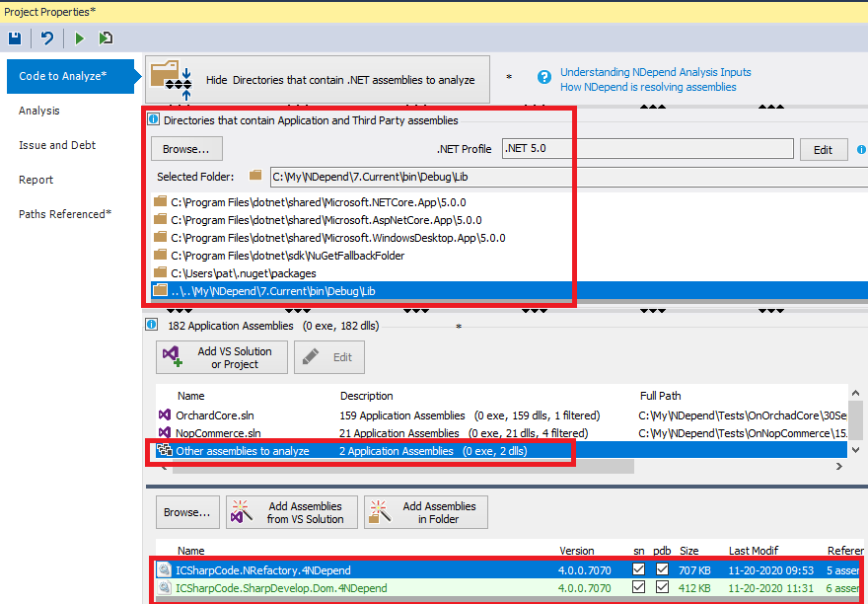The height and width of the screenshot is (604, 868).
Task: Click pdb column header
Action: click(x=662, y=551)
